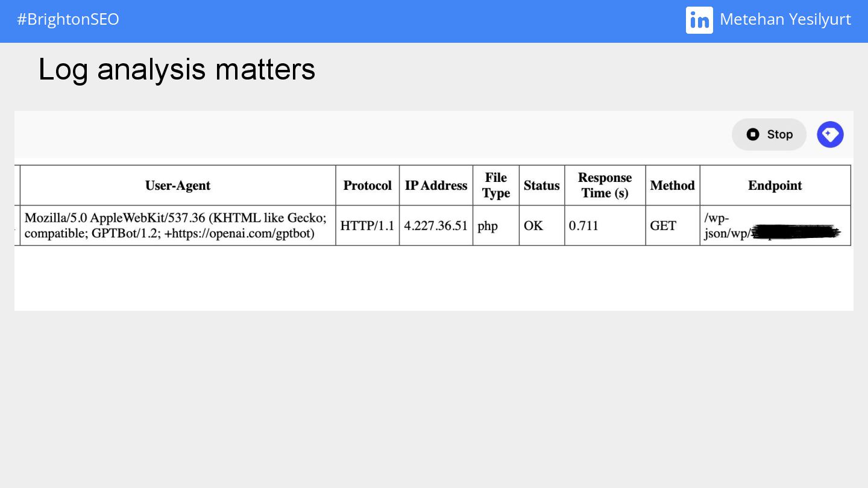Click the Response Time (s) header
The image size is (868, 488).
(x=605, y=186)
